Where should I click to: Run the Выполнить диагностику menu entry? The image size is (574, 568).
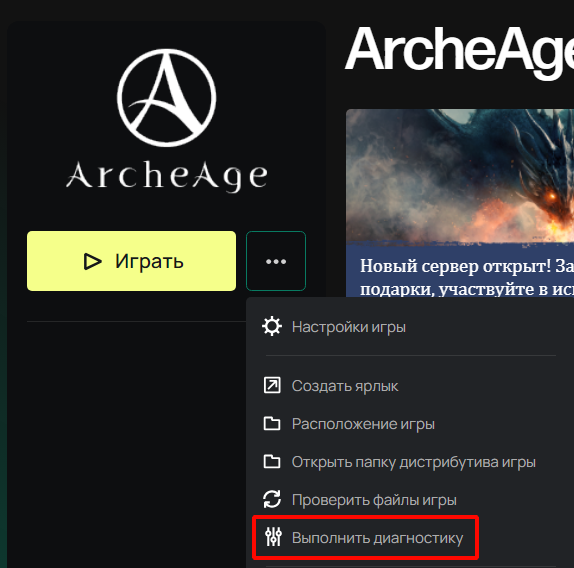[x=365, y=538]
